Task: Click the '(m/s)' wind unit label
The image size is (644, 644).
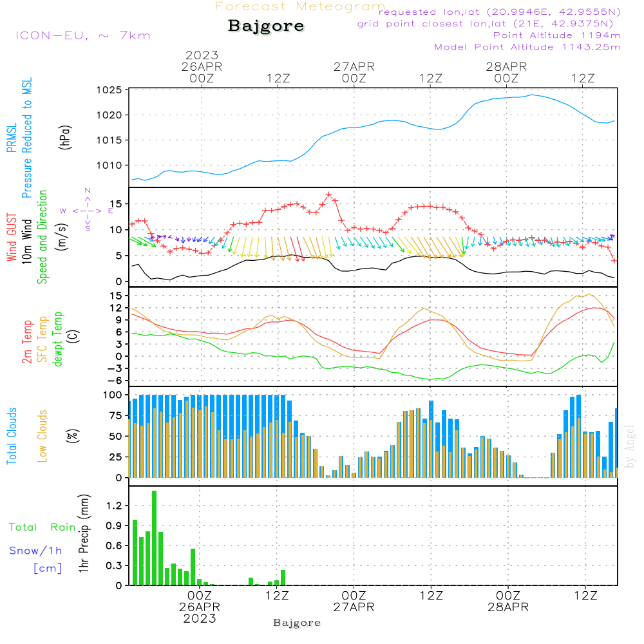Action: click(62, 237)
